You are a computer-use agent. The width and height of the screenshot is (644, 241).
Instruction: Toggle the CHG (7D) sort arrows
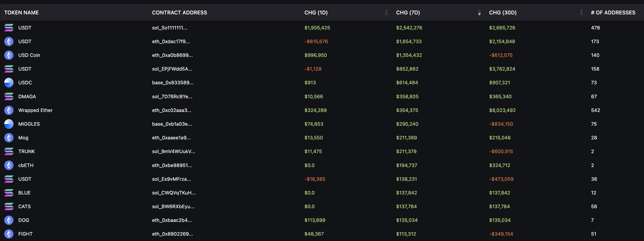tap(479, 13)
